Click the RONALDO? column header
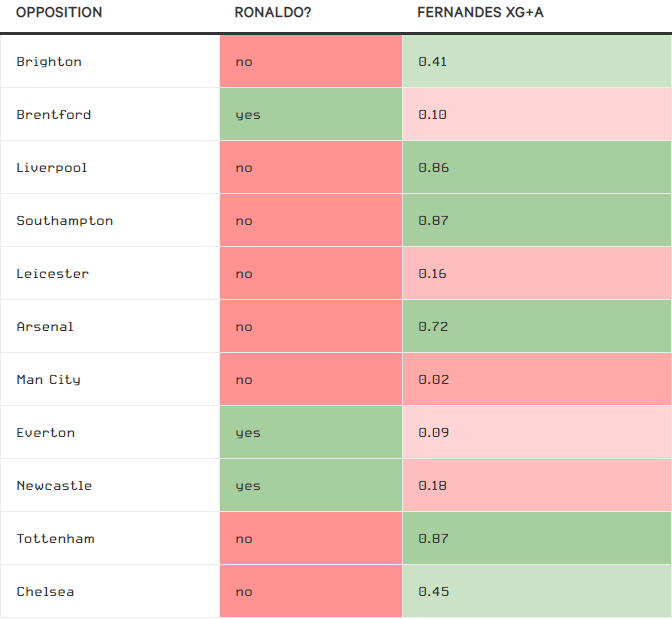 265,13
